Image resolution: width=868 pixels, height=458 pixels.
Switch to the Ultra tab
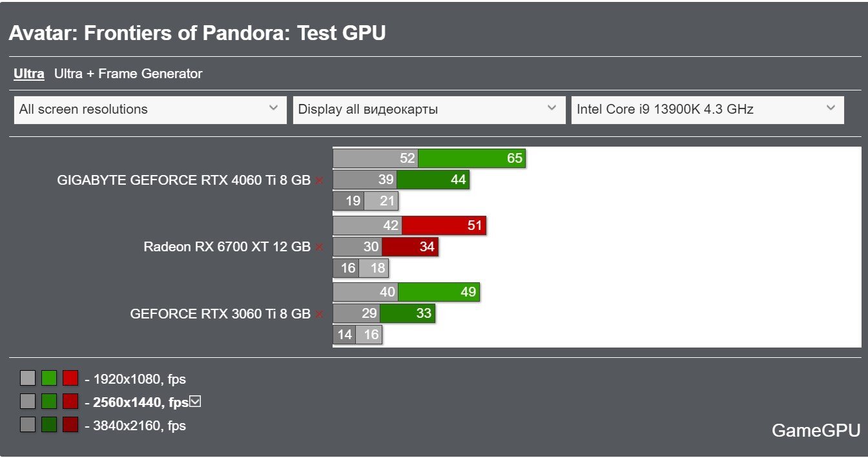tap(29, 74)
